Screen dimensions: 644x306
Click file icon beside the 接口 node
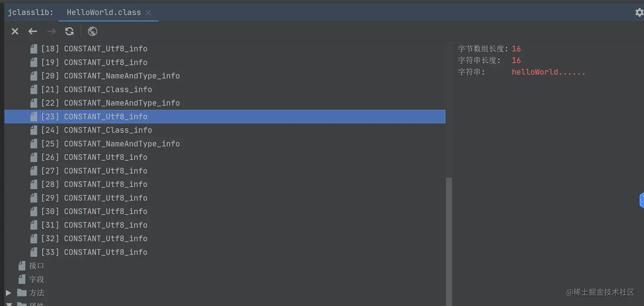coord(22,266)
